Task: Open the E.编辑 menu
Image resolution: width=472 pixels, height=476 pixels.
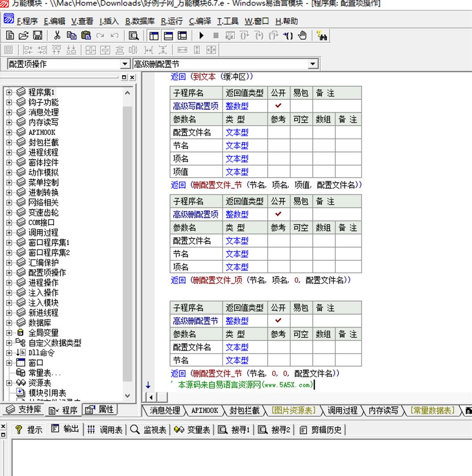Action: click(55, 21)
